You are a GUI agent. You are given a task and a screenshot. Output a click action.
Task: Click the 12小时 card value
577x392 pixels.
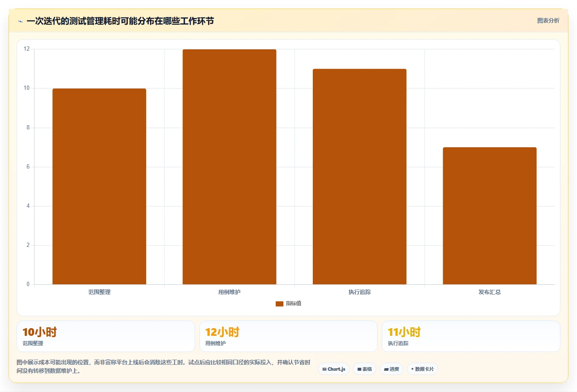(x=222, y=332)
